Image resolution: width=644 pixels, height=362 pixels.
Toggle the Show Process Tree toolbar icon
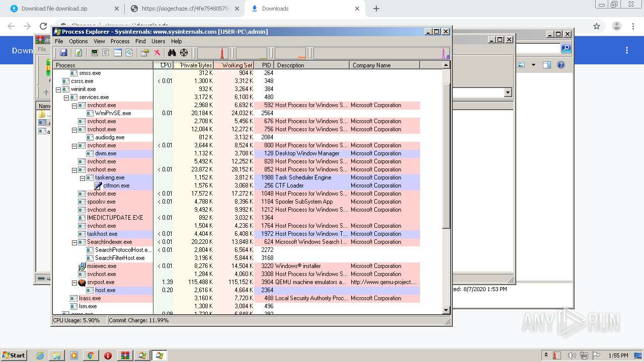point(106,53)
